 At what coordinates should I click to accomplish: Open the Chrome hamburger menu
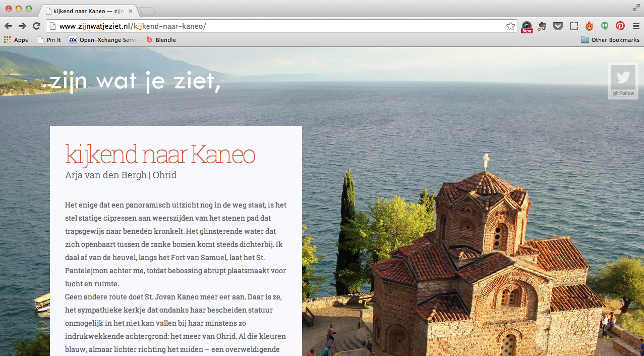point(635,26)
